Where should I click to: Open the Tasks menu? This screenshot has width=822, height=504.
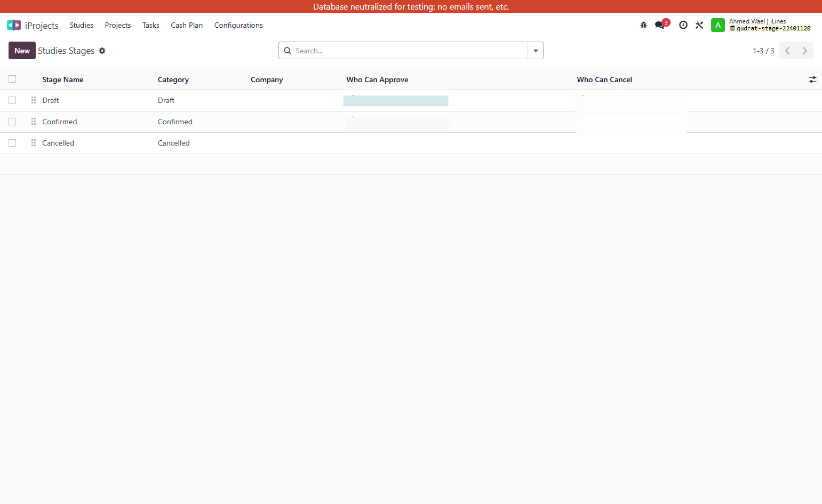pyautogui.click(x=151, y=25)
